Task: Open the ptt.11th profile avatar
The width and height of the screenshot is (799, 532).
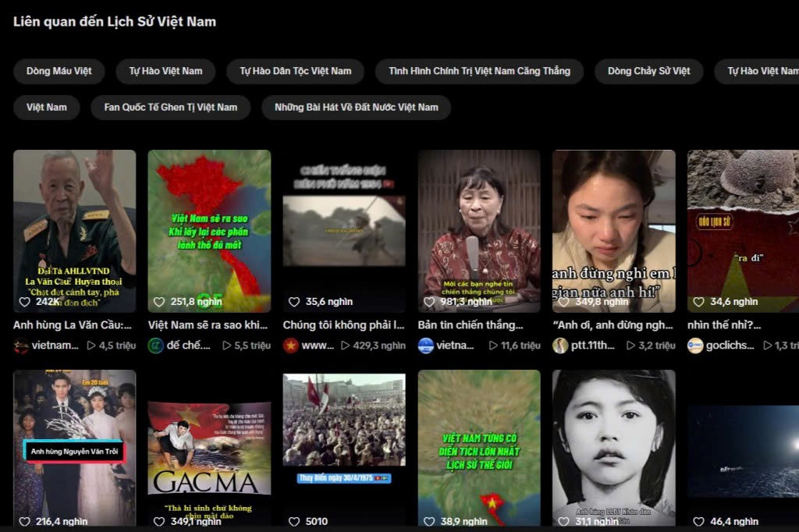Action: coord(560,346)
